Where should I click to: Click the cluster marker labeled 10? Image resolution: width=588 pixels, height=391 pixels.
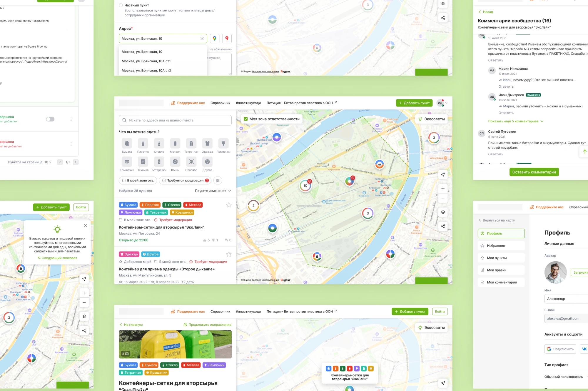(x=305, y=186)
